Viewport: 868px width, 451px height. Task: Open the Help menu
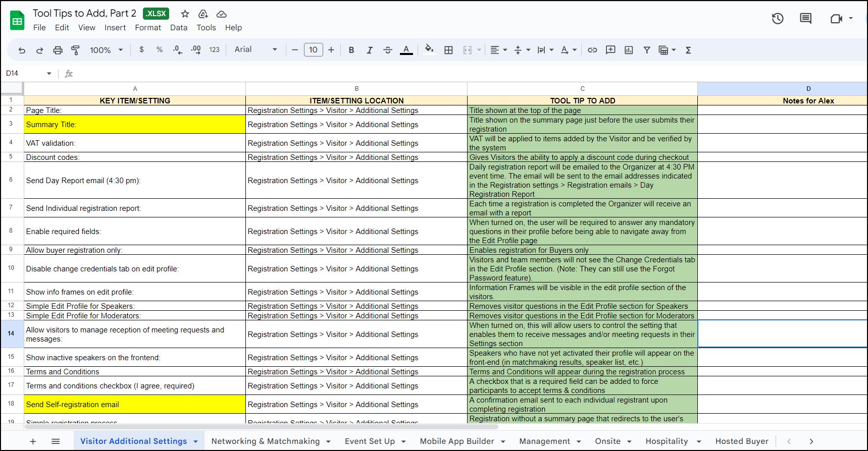tap(233, 28)
